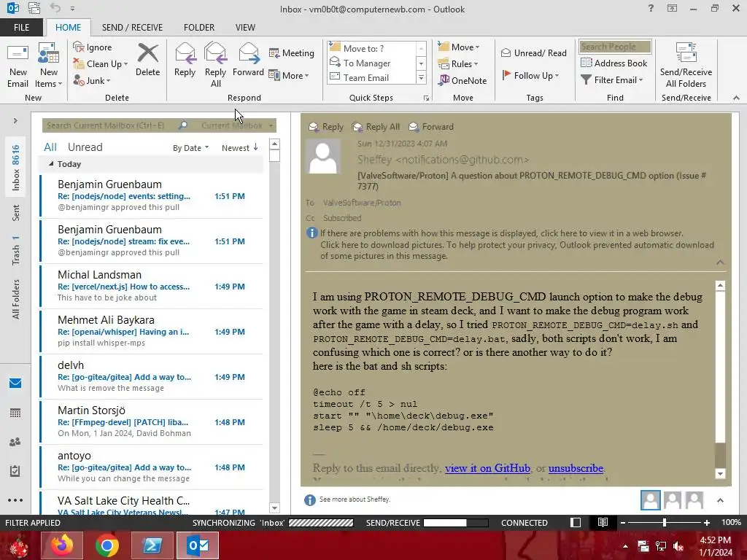Adjust the zoom slider
Image resolution: width=747 pixels, height=560 pixels.
point(665,522)
